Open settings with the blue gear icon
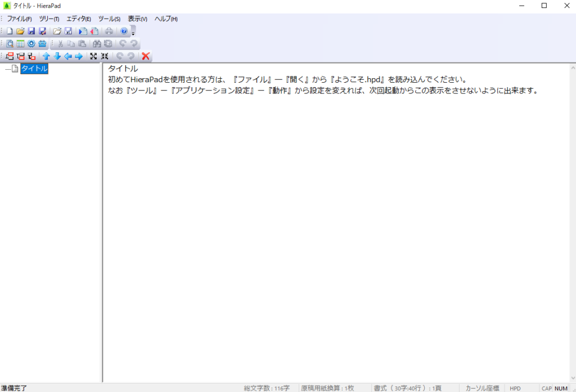 pos(31,44)
